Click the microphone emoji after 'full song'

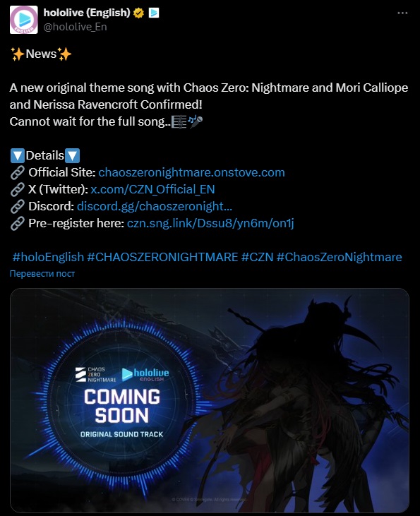pyautogui.click(x=196, y=121)
